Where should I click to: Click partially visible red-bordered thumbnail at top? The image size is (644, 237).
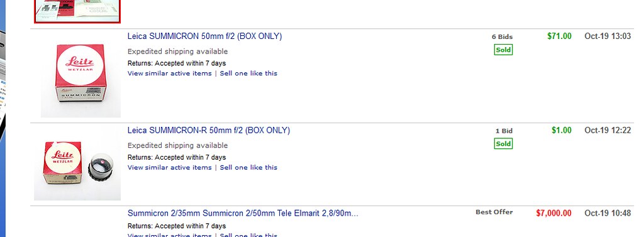(x=77, y=11)
